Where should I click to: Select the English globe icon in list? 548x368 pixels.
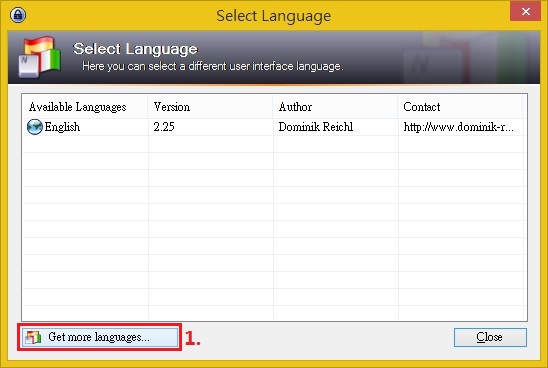click(x=35, y=127)
